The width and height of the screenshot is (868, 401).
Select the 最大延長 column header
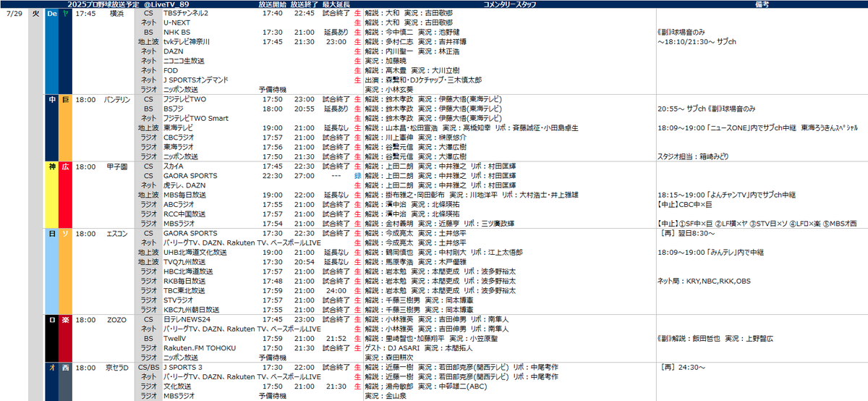[x=336, y=4]
